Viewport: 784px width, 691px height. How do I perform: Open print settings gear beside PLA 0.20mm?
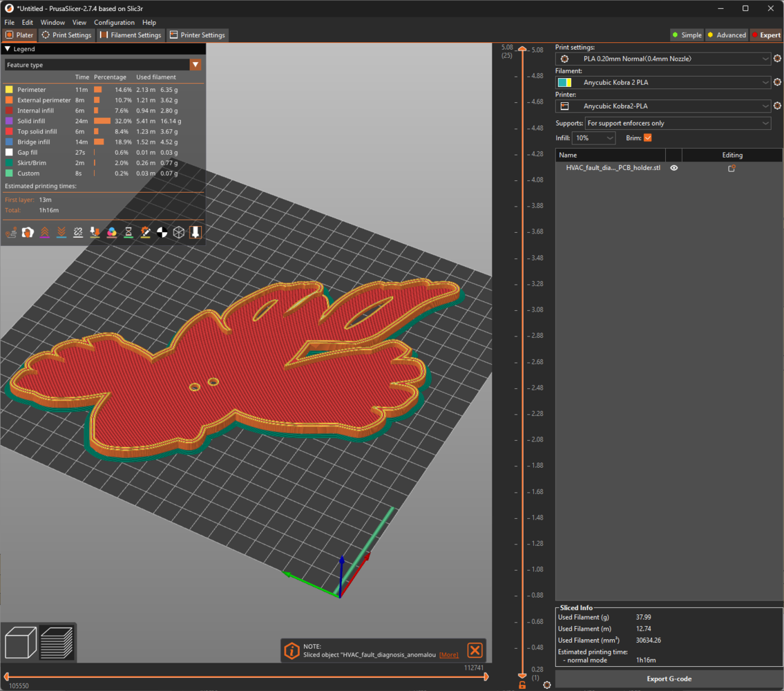pos(777,59)
